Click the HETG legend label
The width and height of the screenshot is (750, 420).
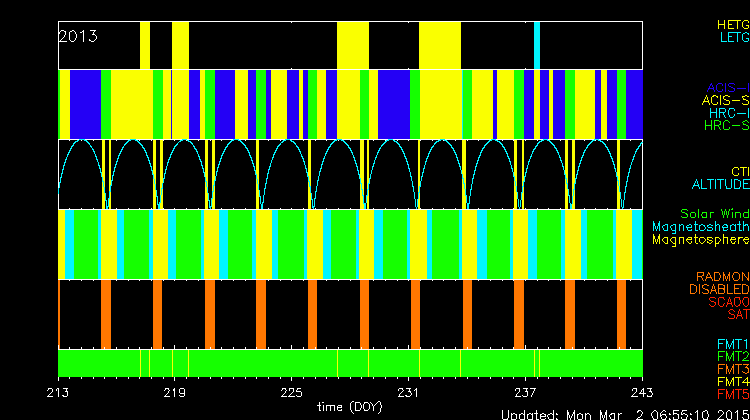(732, 23)
